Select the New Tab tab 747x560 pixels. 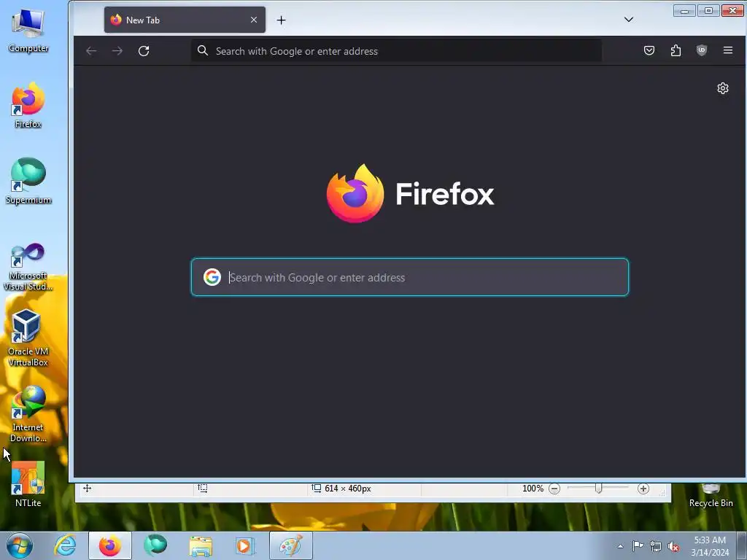pos(185,20)
